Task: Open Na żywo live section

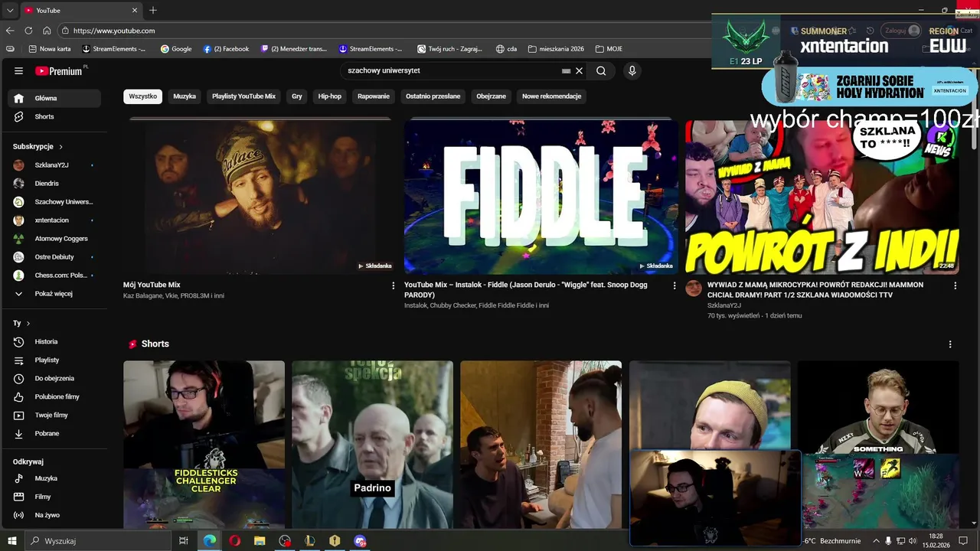Action: pos(54,515)
